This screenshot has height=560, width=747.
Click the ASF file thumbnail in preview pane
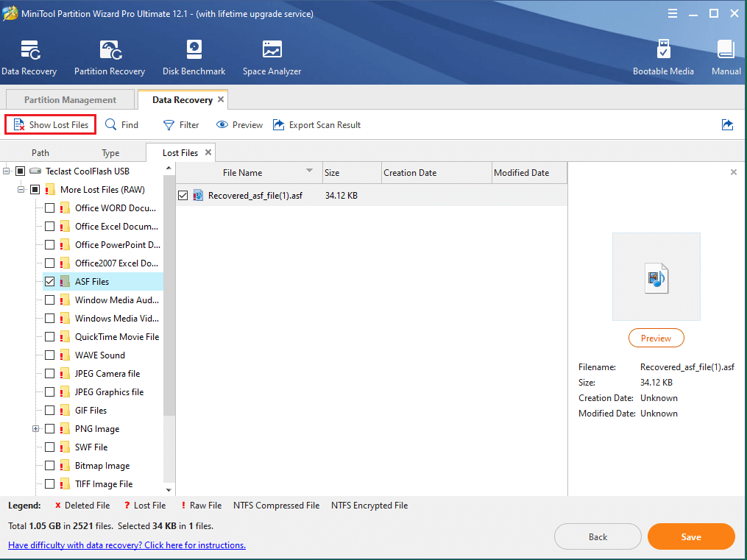pyautogui.click(x=656, y=277)
